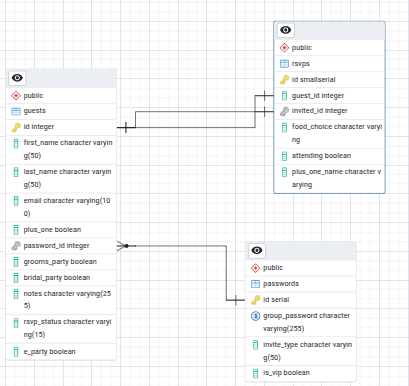Toggle the eye icon on the guests table
The height and width of the screenshot is (386, 409).
17,78
